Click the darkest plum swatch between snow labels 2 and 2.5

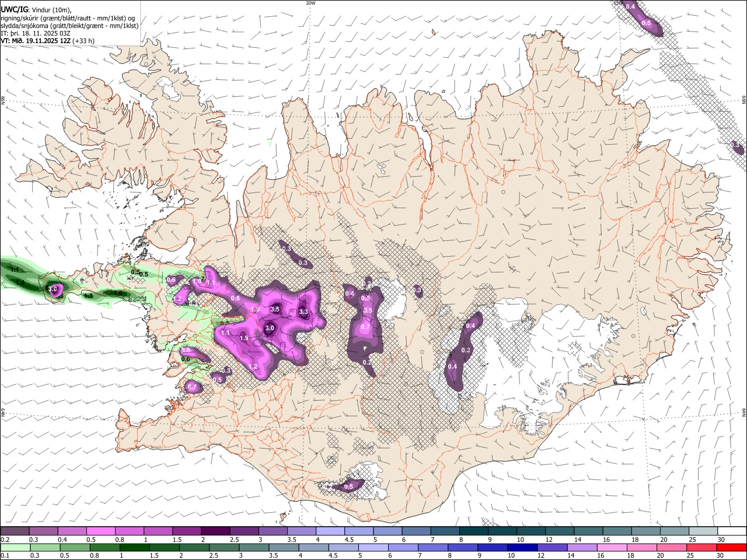[215, 531]
